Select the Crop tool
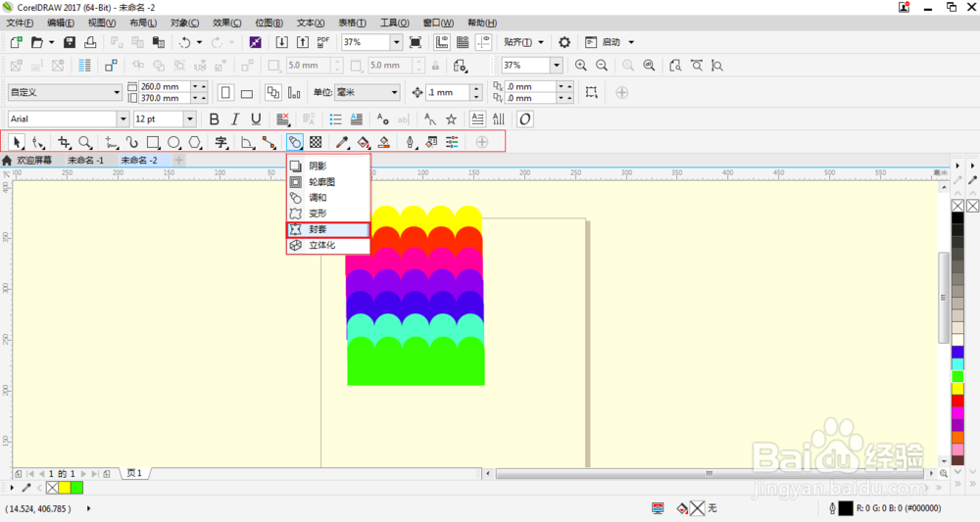980x522 pixels. coord(64,142)
